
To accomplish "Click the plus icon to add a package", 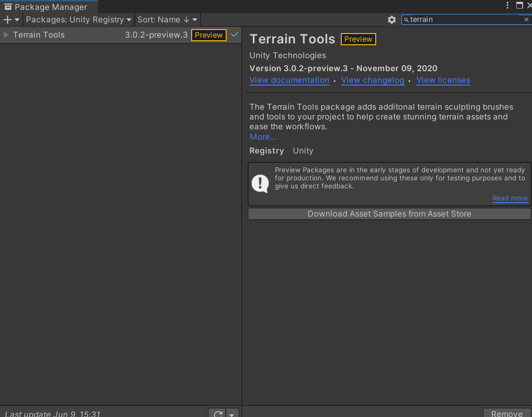I will tap(7, 20).
